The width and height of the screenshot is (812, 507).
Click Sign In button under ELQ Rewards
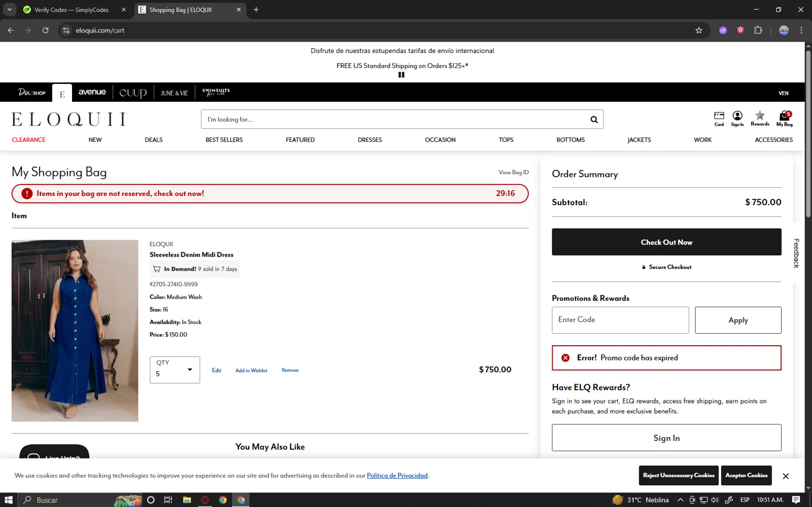[666, 438]
